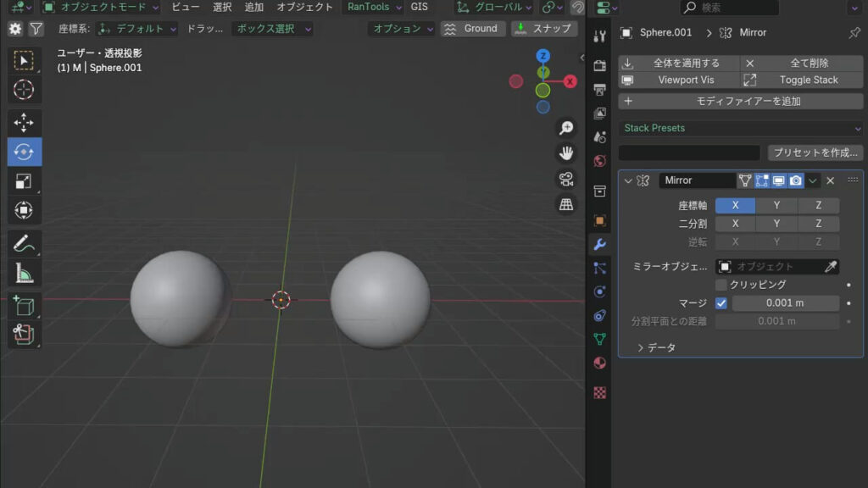Click the zoom magnifier icon in viewport
868x488 pixels.
565,128
